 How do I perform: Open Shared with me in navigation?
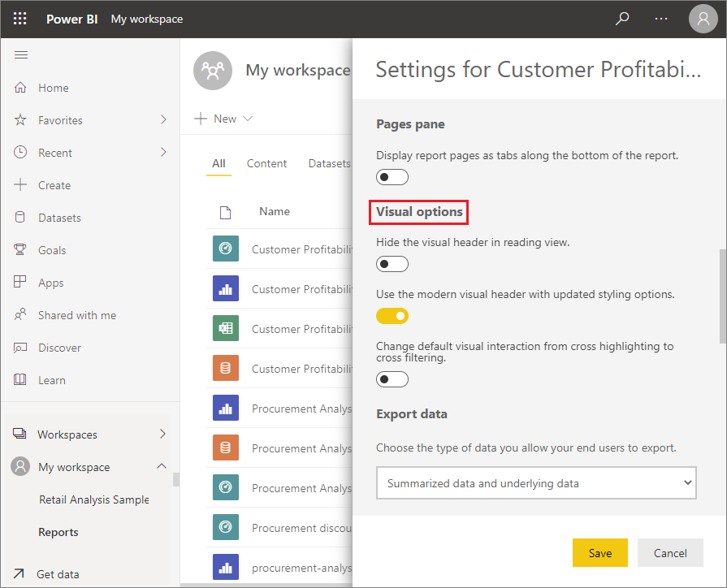77,315
